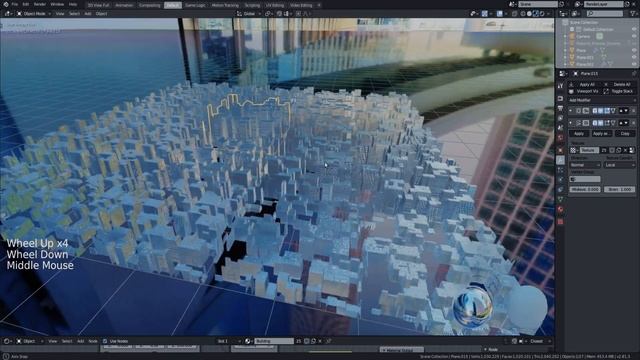This screenshot has height=360, width=640.
Task: Open the Texture Coordinates Local dropdown
Action: click(620, 165)
